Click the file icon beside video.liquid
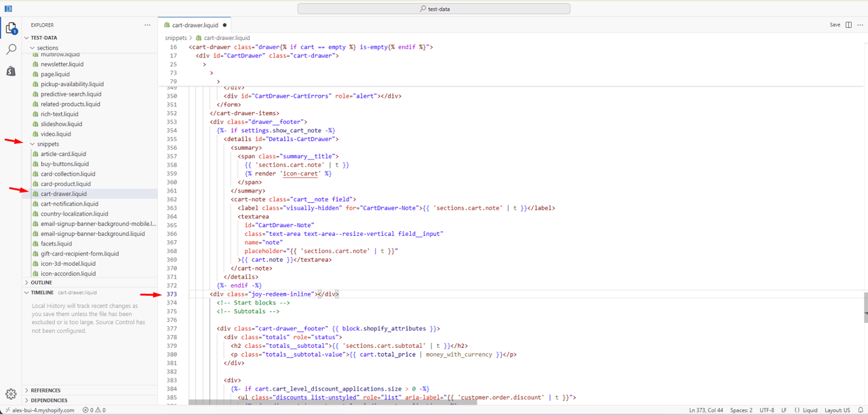This screenshot has height=415, width=868. (36, 134)
